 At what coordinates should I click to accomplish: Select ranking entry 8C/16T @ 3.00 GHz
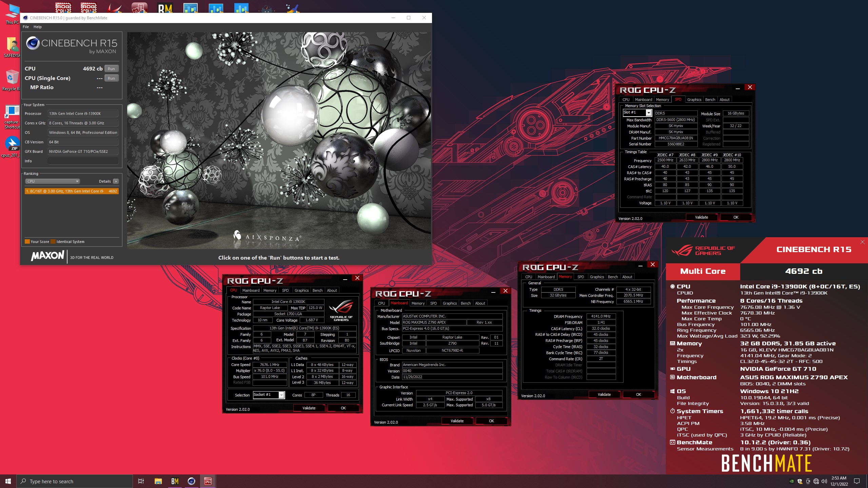pyautogui.click(x=72, y=191)
